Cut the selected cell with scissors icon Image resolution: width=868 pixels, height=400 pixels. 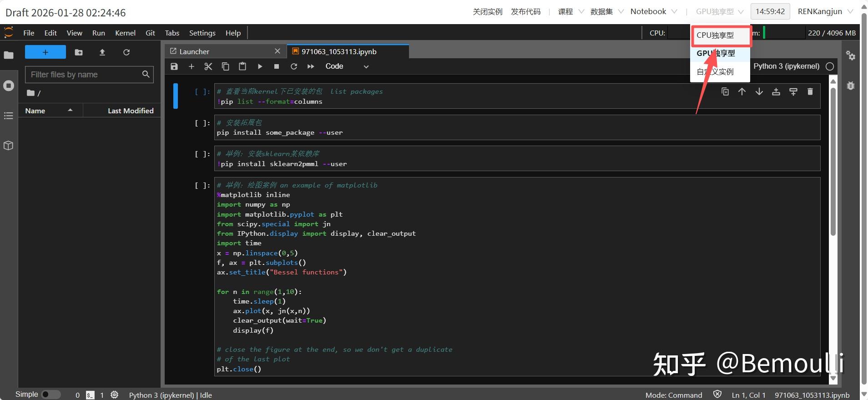click(x=208, y=66)
